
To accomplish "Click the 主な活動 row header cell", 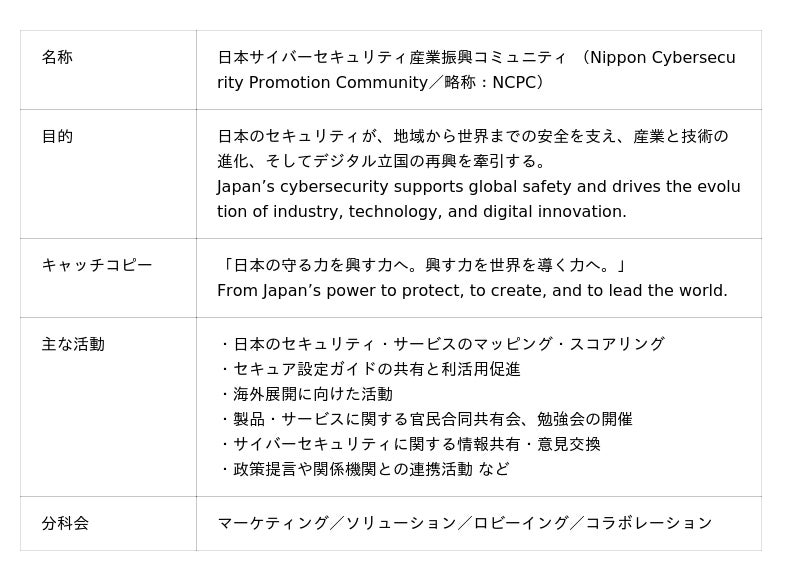I will pyautogui.click(x=73, y=345).
